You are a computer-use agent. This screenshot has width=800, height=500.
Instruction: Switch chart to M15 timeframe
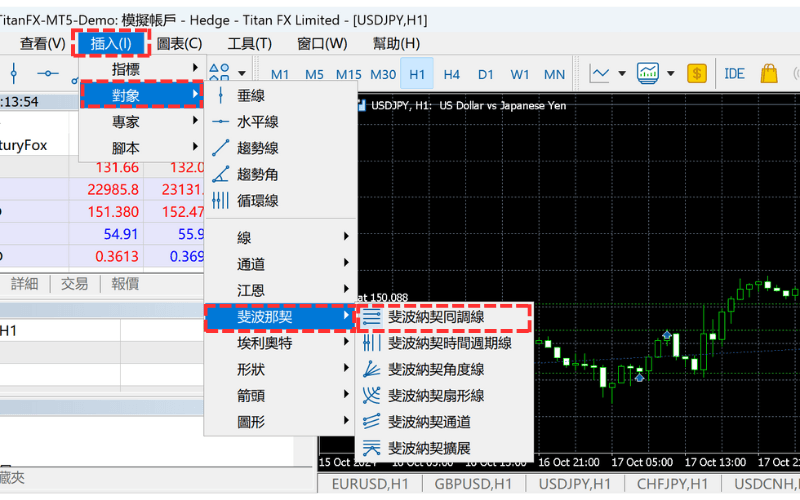pos(349,74)
